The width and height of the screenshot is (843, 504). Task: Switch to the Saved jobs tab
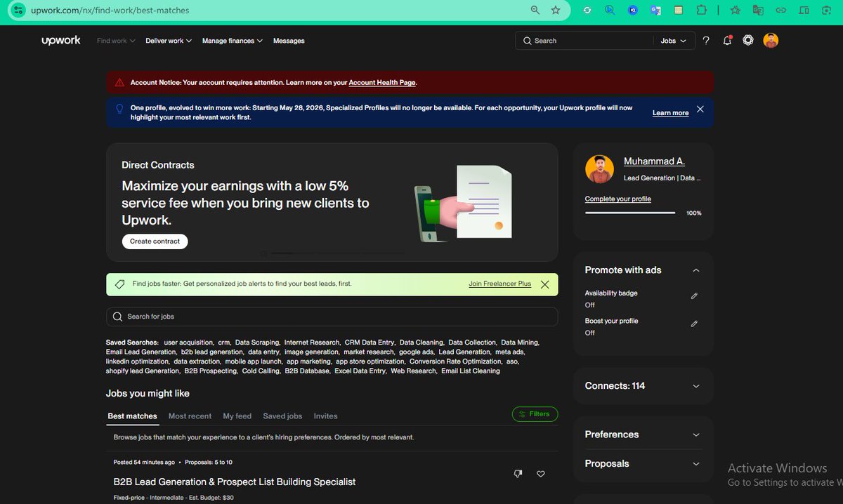pos(282,416)
